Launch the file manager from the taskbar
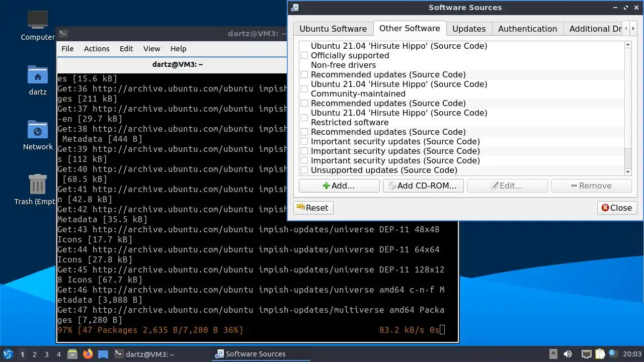The width and height of the screenshot is (644, 362). pyautogui.click(x=72, y=354)
